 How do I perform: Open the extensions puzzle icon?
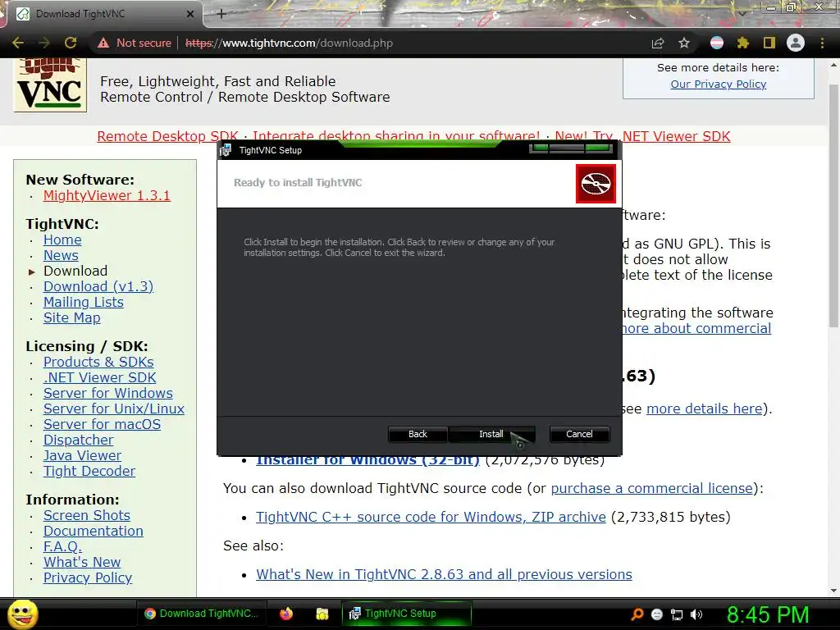coord(742,43)
